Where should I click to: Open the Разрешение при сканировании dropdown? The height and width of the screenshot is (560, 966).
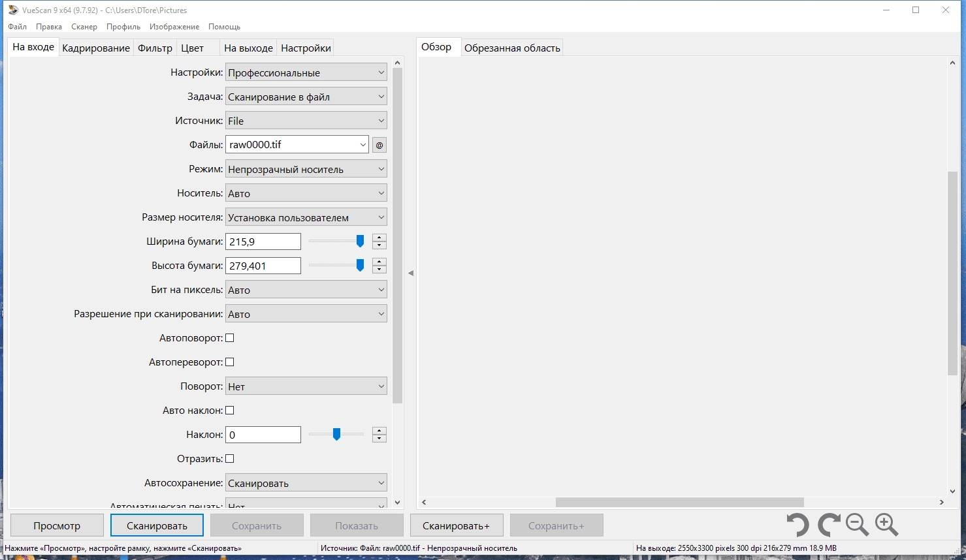point(306,314)
